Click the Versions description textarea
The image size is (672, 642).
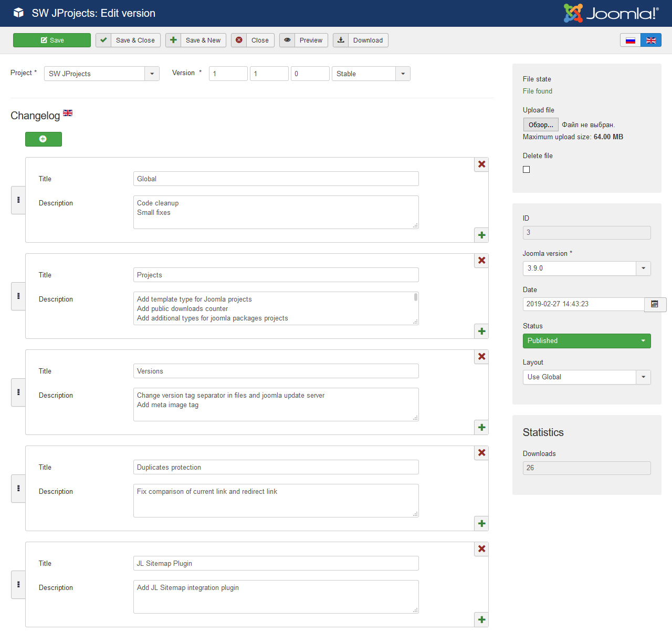tap(276, 405)
